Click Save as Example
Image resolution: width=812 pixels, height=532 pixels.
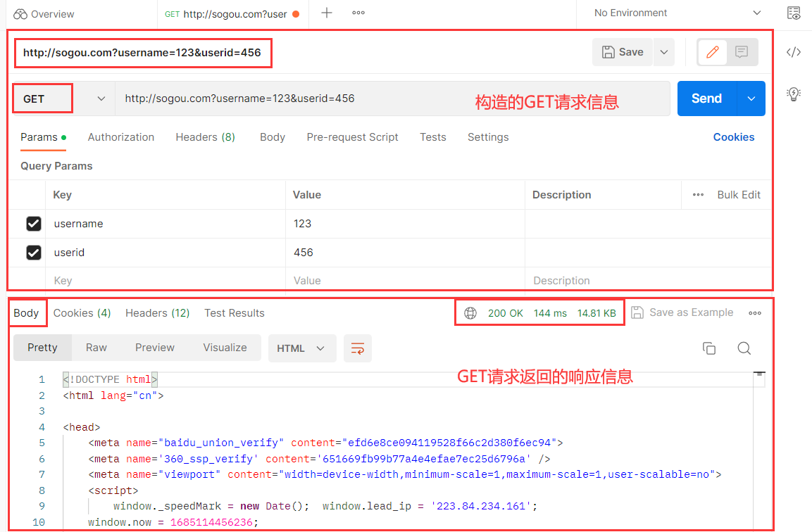[x=682, y=312]
